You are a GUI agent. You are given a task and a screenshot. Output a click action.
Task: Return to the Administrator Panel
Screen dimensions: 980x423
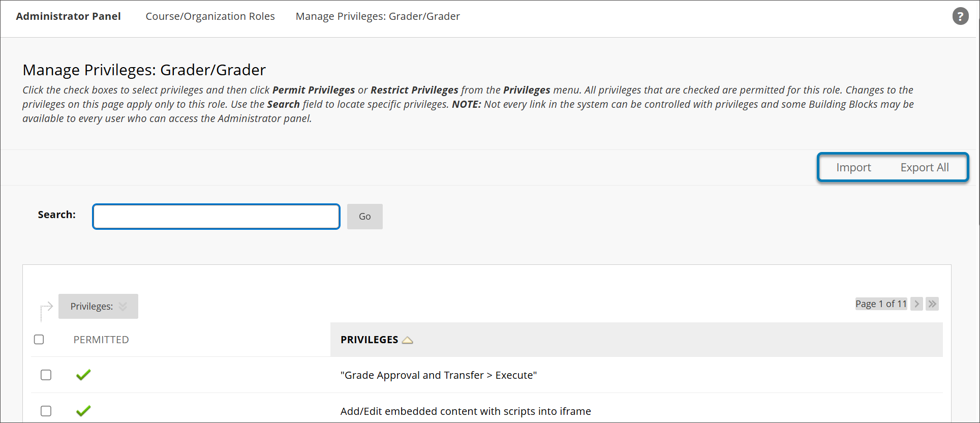tap(68, 16)
